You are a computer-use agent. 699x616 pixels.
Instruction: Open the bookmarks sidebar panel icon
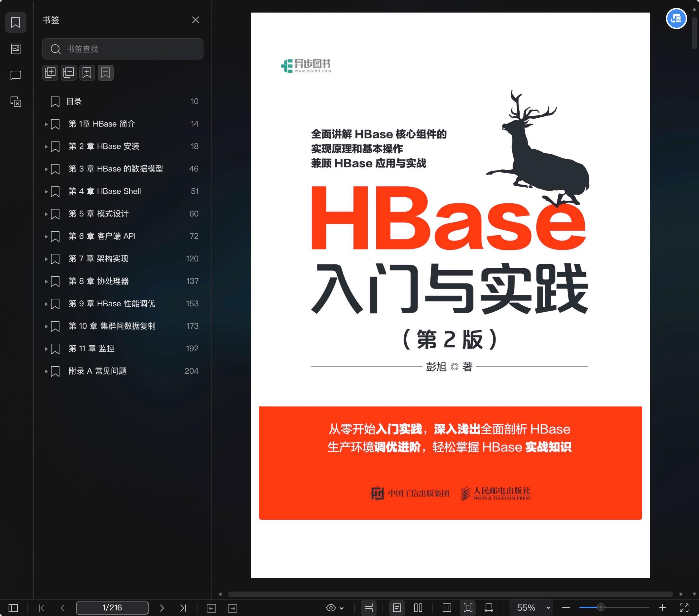[16, 22]
